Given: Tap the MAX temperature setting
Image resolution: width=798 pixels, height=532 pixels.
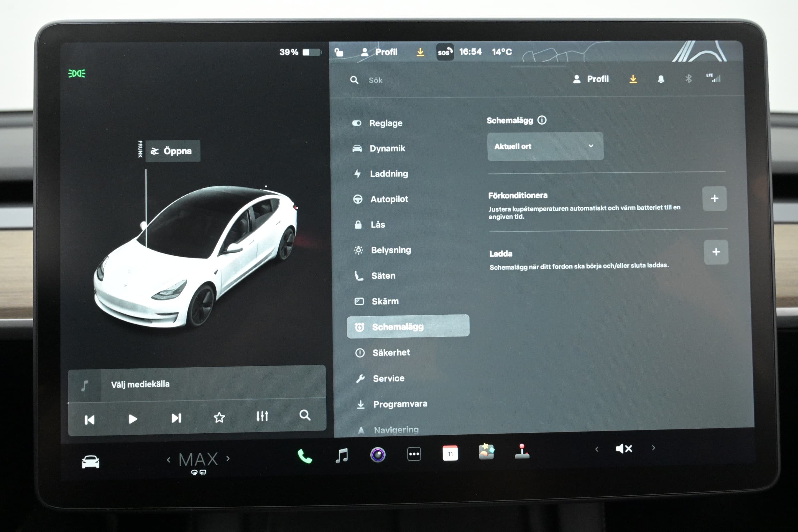Looking at the screenshot, I should 198,460.
